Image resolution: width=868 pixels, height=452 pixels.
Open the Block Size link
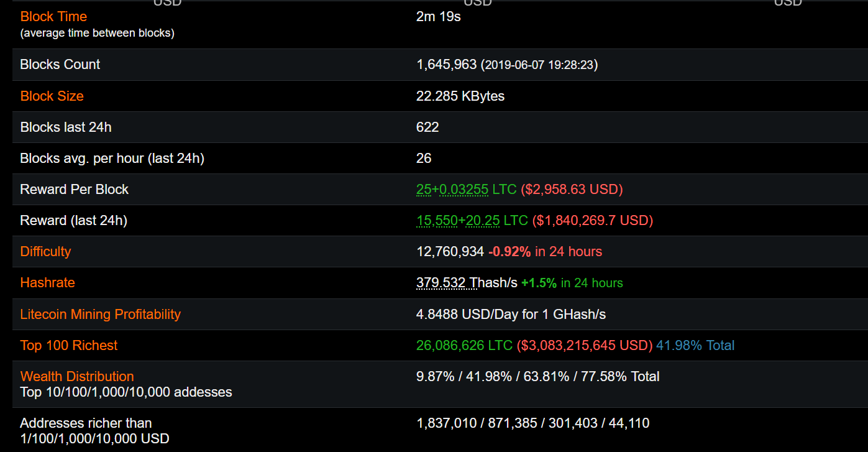coord(52,96)
